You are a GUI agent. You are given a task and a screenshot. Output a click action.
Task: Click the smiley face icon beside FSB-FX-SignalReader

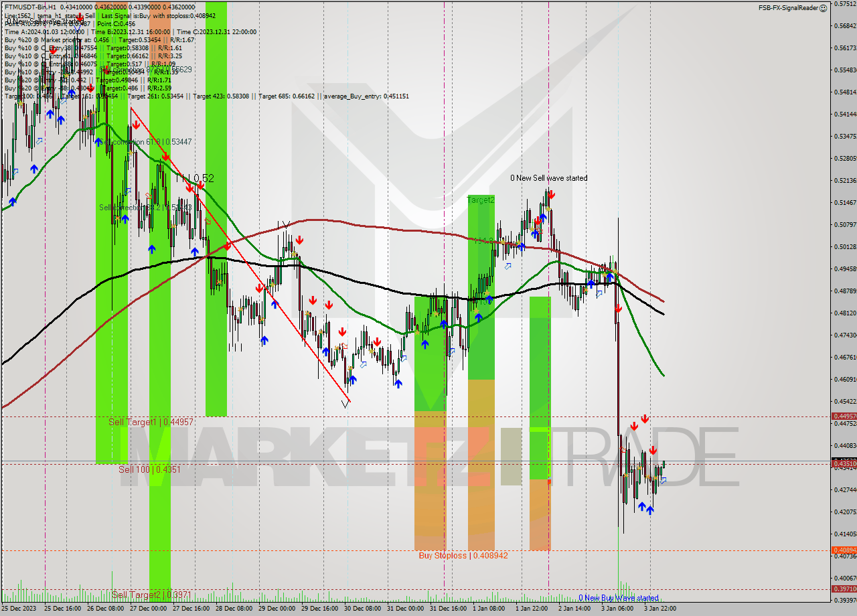coord(824,7)
